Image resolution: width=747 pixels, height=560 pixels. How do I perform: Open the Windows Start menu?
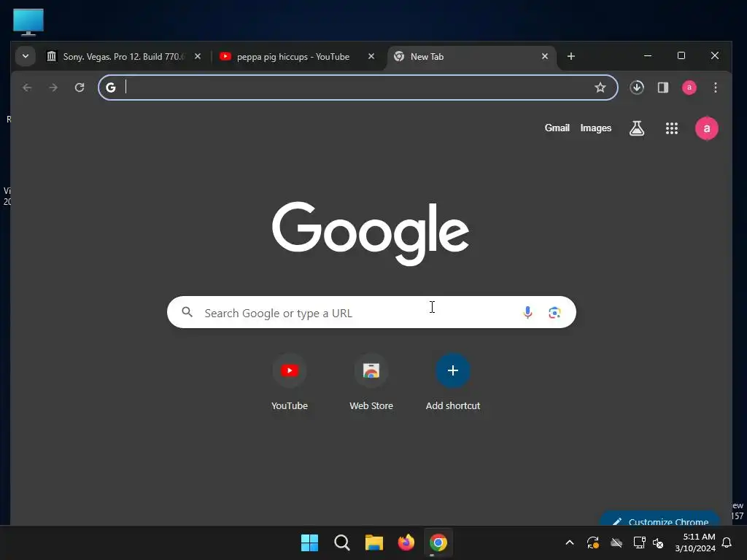tap(309, 542)
